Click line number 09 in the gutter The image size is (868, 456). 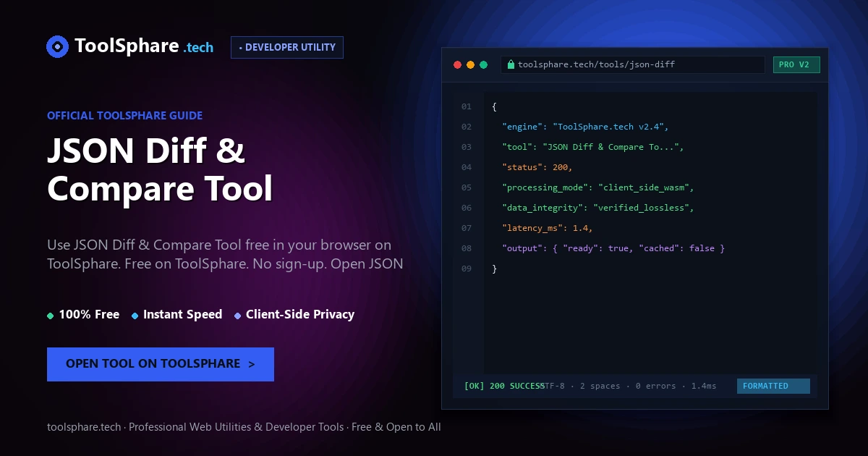(467, 269)
